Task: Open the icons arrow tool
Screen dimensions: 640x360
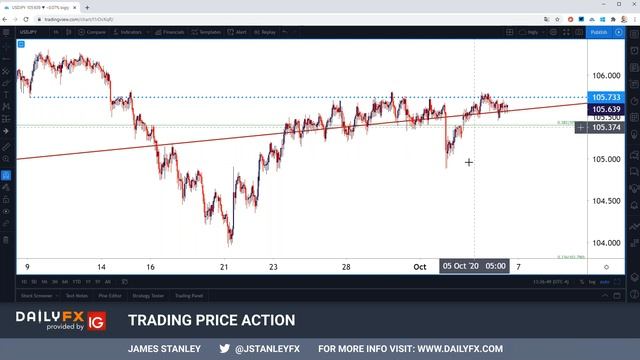Action: (6, 131)
